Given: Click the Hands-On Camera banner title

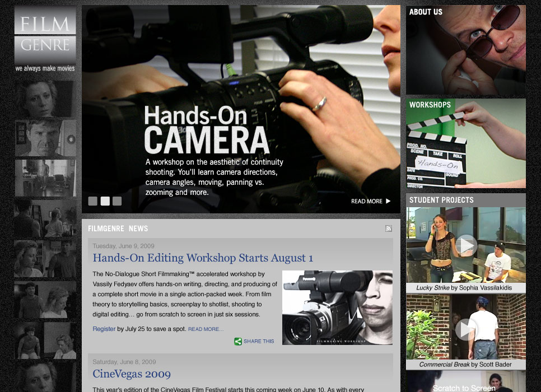Looking at the screenshot, I should pos(206,130).
